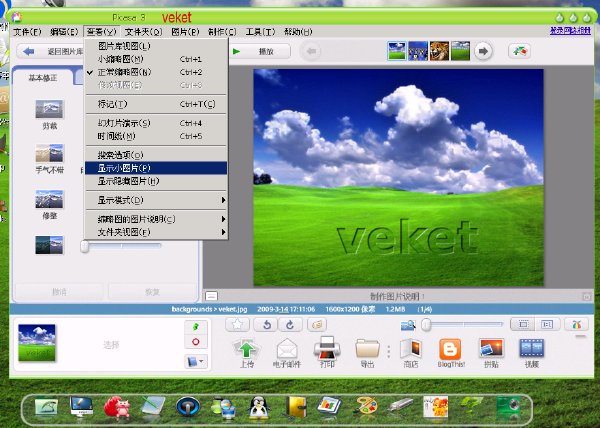The width and height of the screenshot is (600, 428).
Task: Click the 商店 shop icon
Action: click(411, 353)
